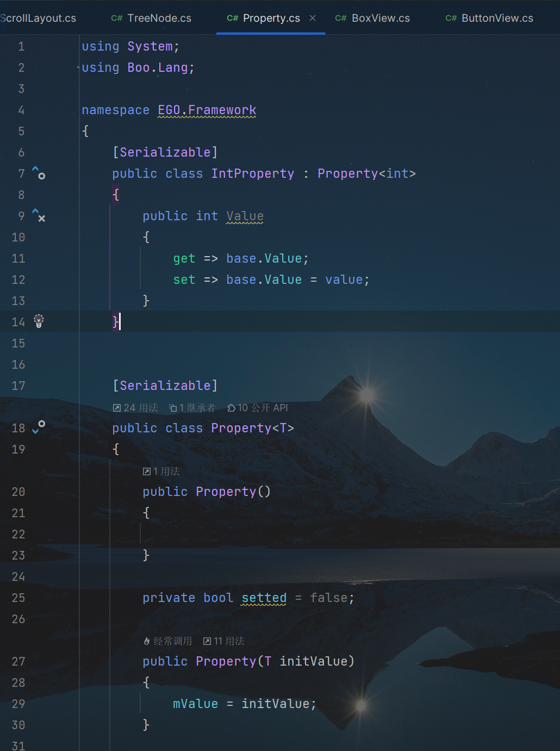Image resolution: width=560 pixels, height=751 pixels.
Task: Open the ButtonView.cs tab
Action: (497, 18)
